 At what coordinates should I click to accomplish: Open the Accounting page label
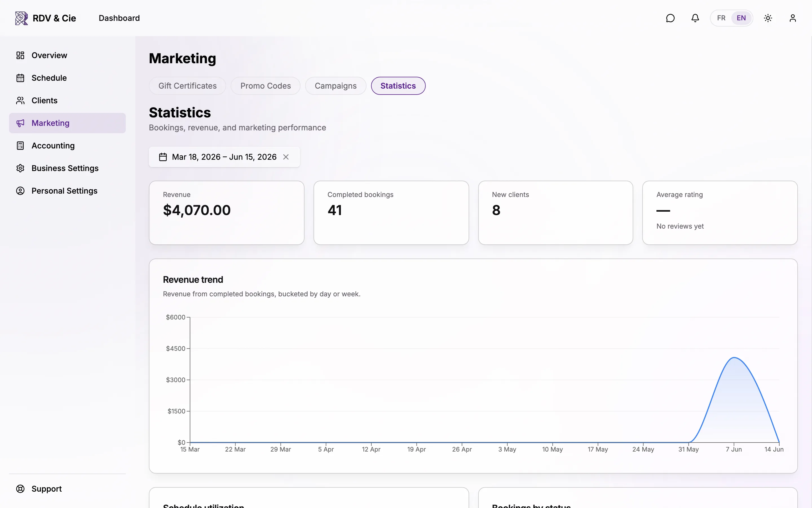click(x=53, y=145)
